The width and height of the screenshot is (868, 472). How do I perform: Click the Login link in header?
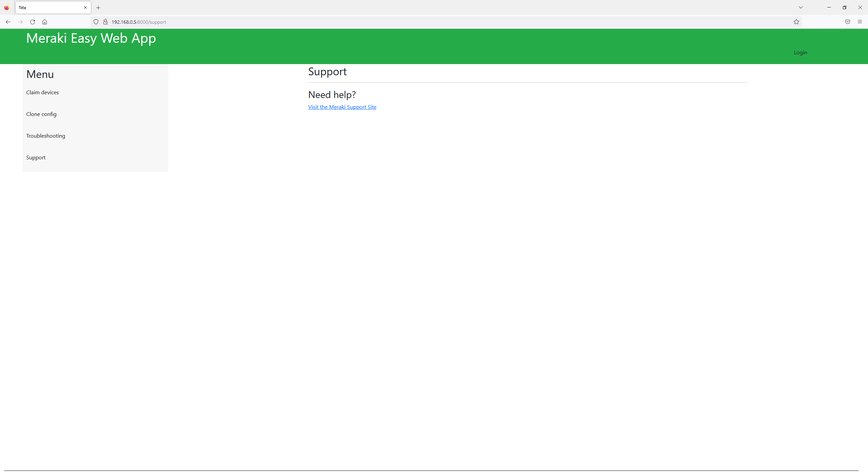800,52
